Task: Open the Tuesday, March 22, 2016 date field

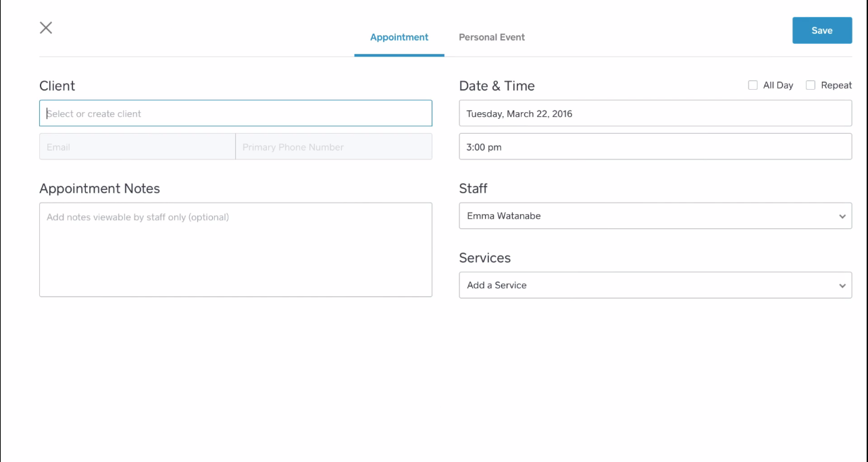Action: (655, 113)
